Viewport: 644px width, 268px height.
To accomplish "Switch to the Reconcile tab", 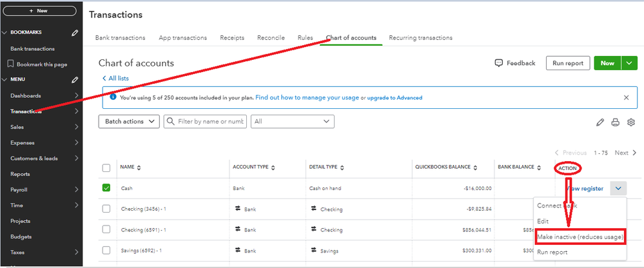I will tap(271, 38).
